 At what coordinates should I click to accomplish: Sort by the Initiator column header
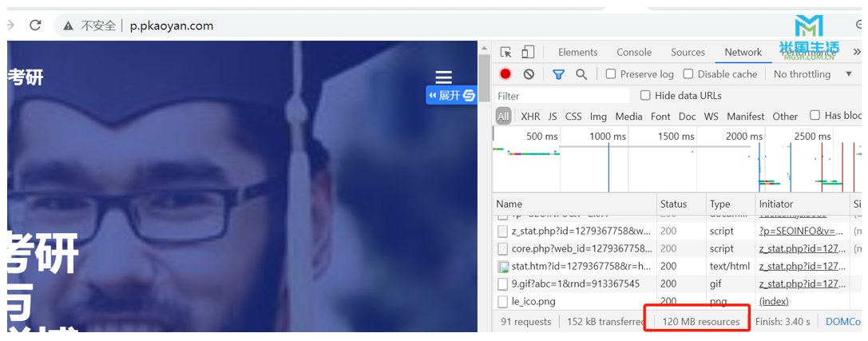click(803, 204)
